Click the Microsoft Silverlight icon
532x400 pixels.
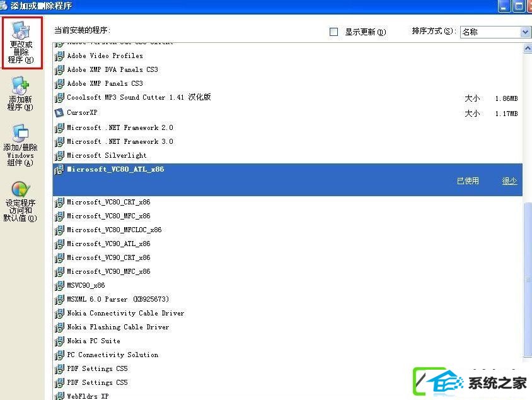[x=59, y=155]
